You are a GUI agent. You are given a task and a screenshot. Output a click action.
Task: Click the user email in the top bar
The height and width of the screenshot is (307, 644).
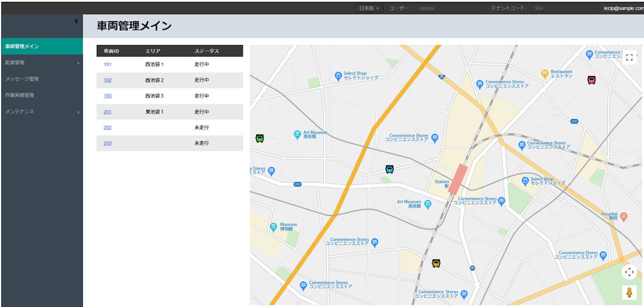[624, 8]
